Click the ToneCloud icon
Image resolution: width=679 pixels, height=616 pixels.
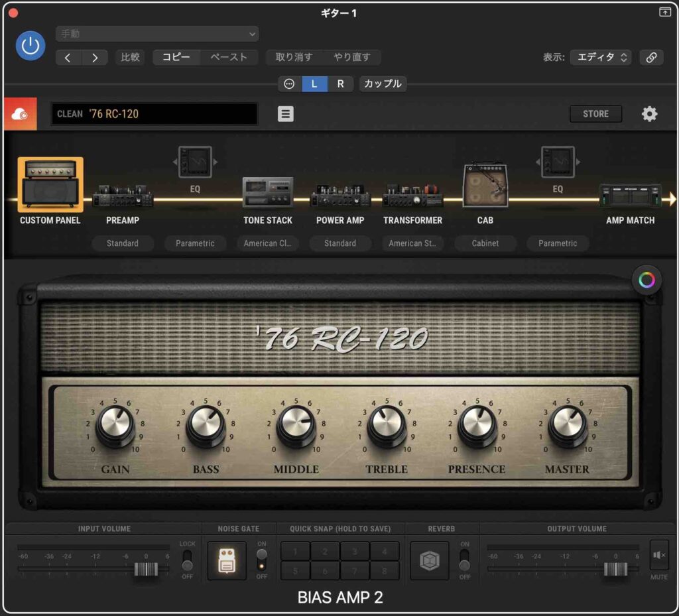(x=20, y=114)
